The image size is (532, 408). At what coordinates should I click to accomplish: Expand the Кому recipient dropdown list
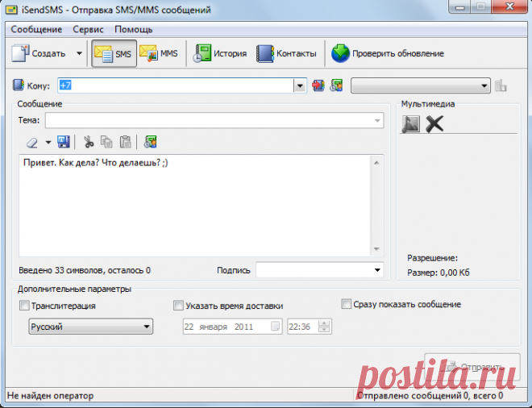300,85
